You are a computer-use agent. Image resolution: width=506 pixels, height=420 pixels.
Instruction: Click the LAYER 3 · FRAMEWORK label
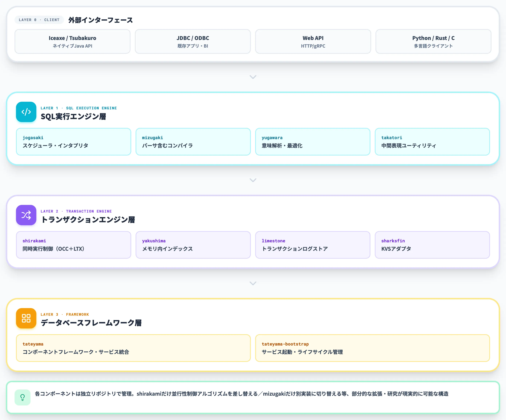[65, 314]
